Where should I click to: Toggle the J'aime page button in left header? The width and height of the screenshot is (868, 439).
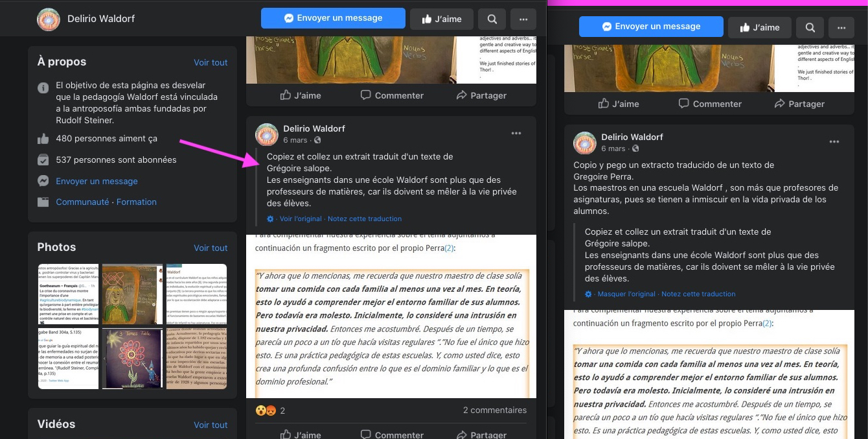click(441, 19)
